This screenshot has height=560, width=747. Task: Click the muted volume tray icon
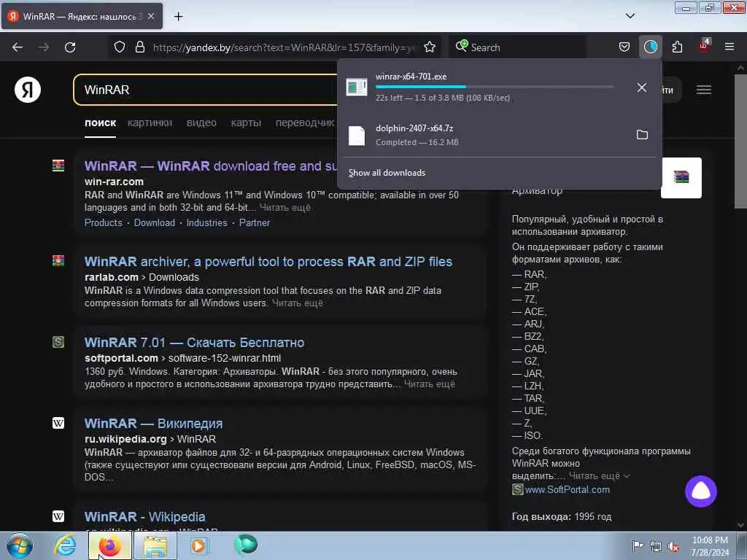673,546
